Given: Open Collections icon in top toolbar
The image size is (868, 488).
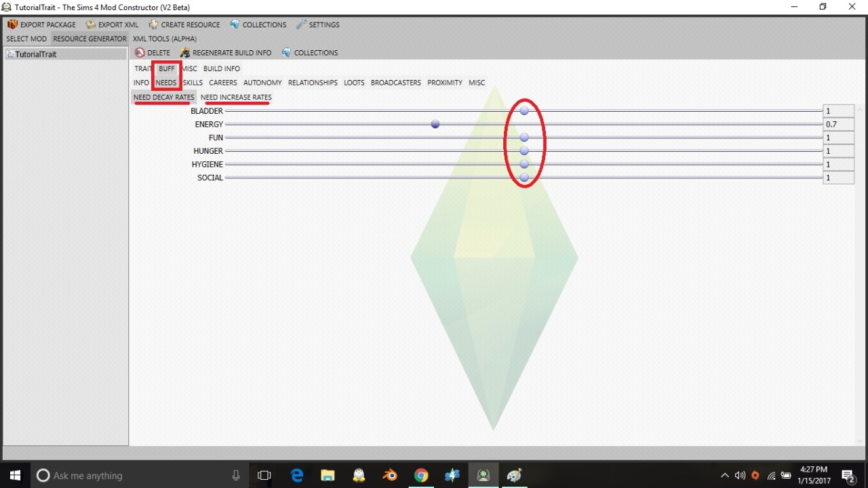Looking at the screenshot, I should (235, 24).
